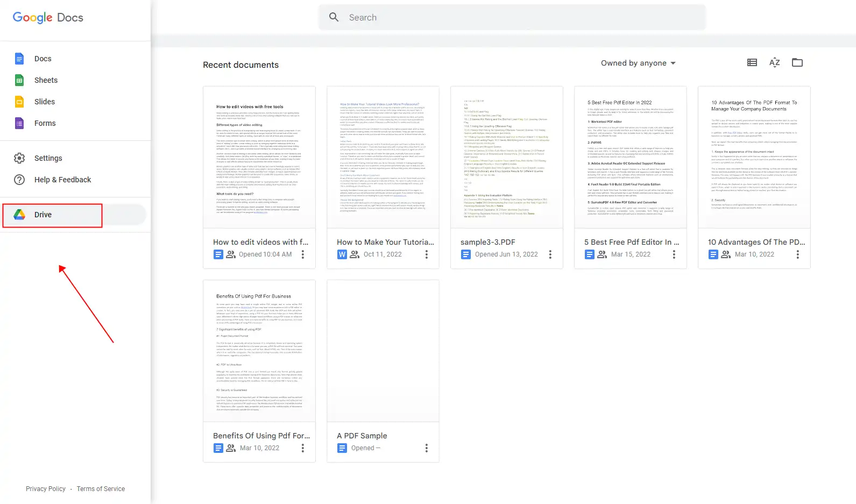856x504 pixels.
Task: Click the search magnifier icon
Action: 334,17
